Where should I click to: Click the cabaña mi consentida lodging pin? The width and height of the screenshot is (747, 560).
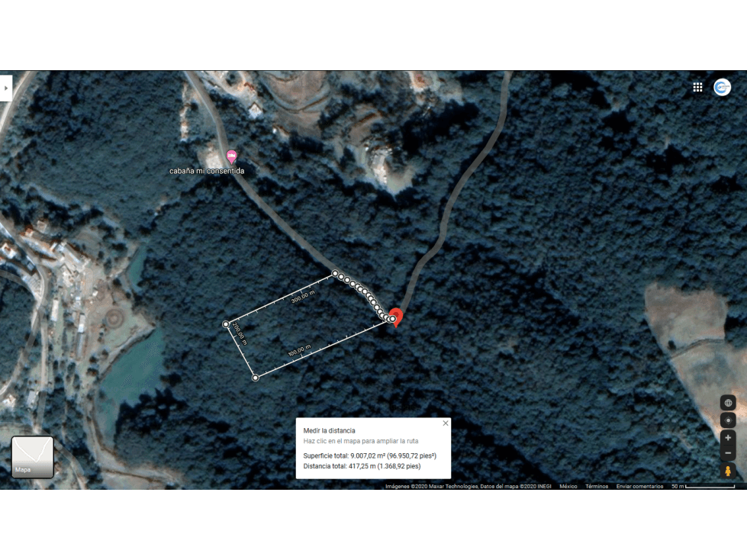(231, 156)
